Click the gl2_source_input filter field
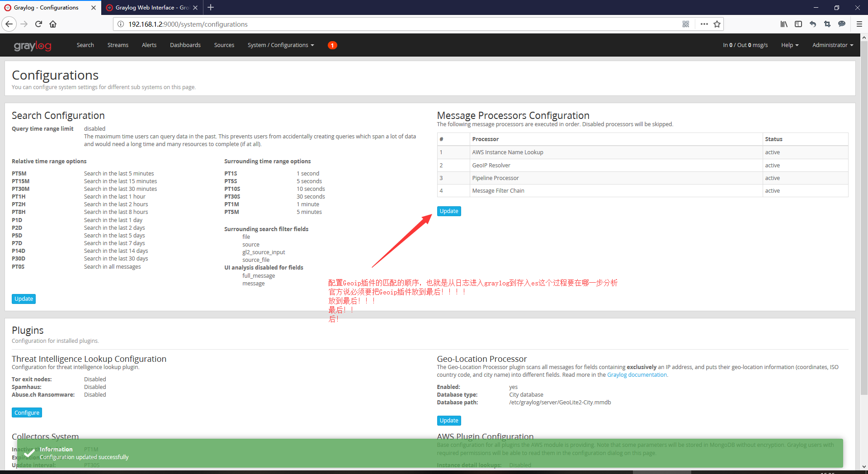The height and width of the screenshot is (474, 868). pos(264,252)
